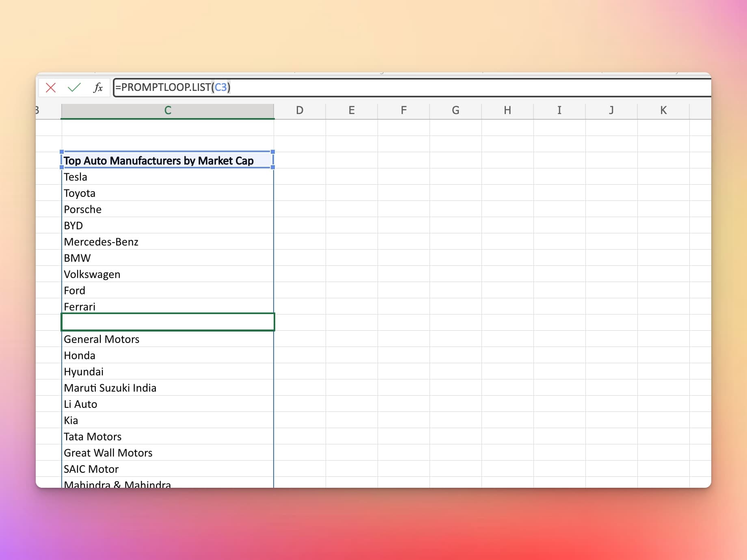Select the Great Wall Motors cell
747x560 pixels.
coord(167,453)
